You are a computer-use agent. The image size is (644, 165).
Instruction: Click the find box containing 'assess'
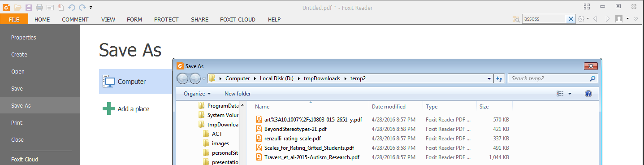point(545,19)
